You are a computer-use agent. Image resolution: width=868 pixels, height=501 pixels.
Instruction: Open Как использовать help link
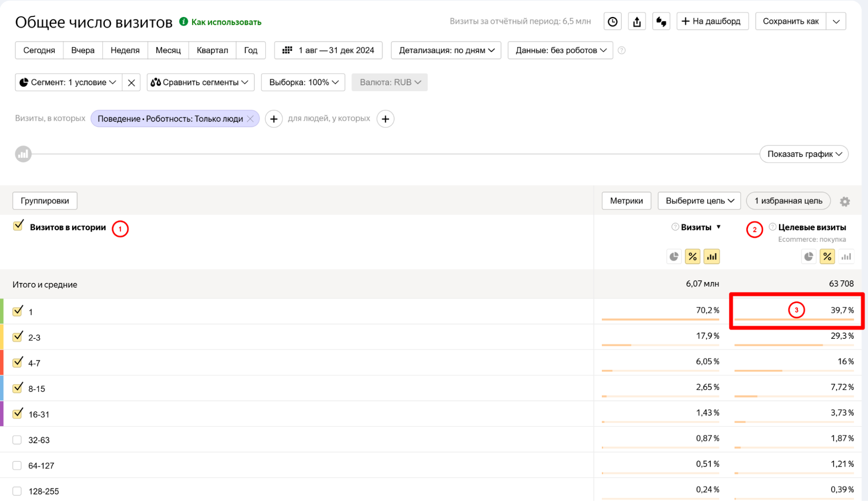tap(226, 22)
